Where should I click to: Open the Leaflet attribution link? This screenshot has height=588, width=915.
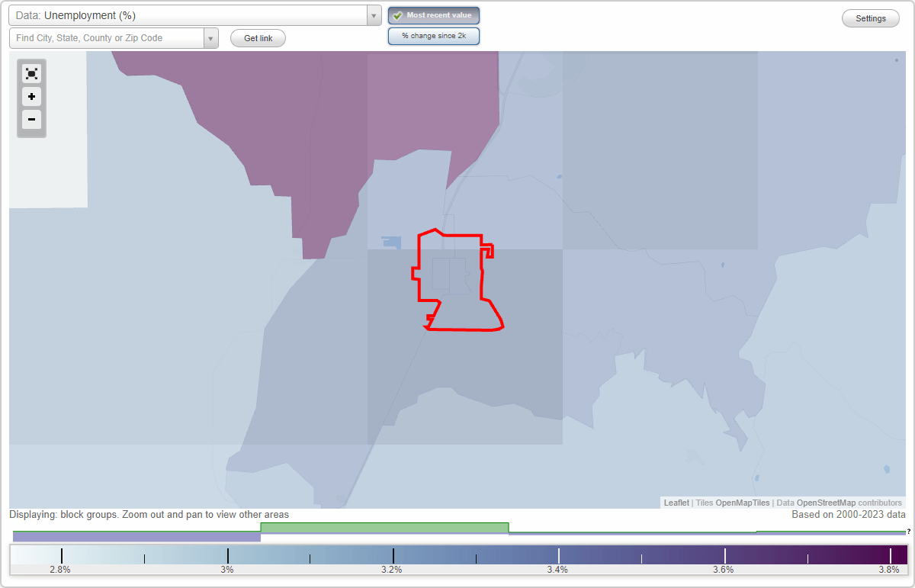(676, 503)
